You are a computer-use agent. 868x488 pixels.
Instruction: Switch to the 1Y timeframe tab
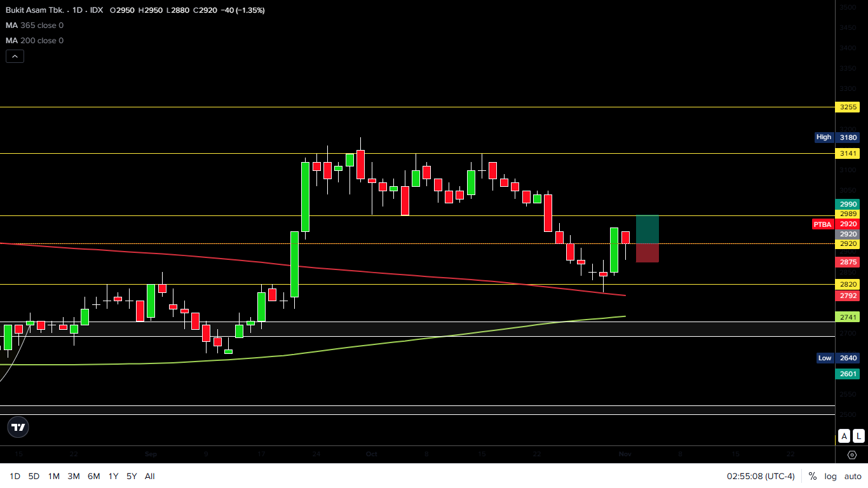pos(113,476)
